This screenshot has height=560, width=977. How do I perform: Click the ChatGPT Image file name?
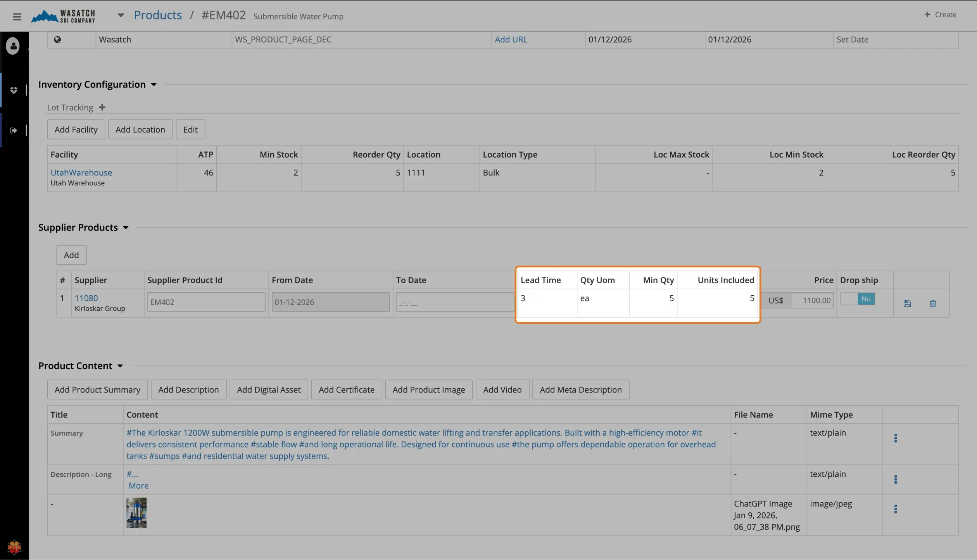[766, 515]
